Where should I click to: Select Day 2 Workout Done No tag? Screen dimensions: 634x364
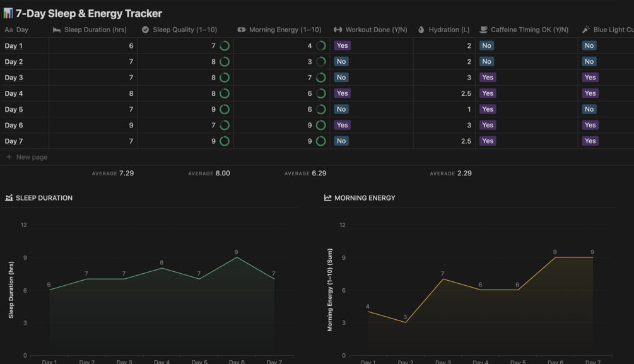click(x=341, y=61)
